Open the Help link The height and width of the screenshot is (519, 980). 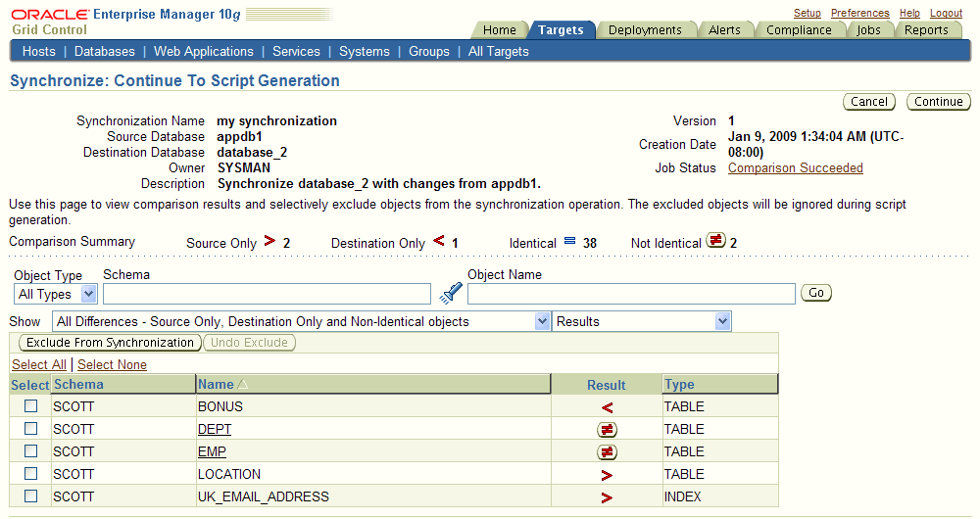coord(909,13)
